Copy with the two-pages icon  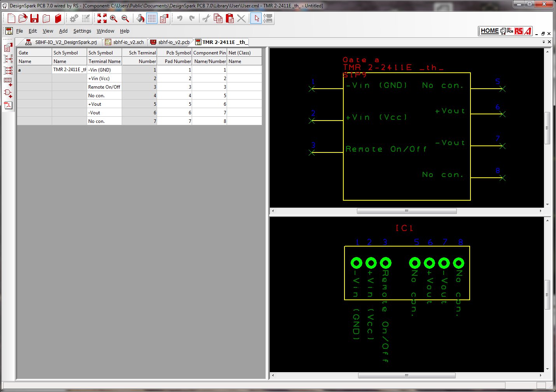point(218,18)
